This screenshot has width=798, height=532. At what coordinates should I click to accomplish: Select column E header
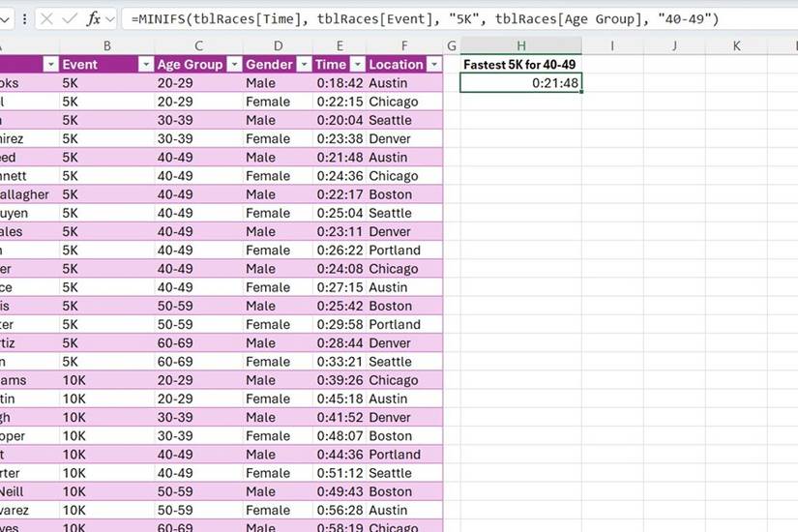340,45
